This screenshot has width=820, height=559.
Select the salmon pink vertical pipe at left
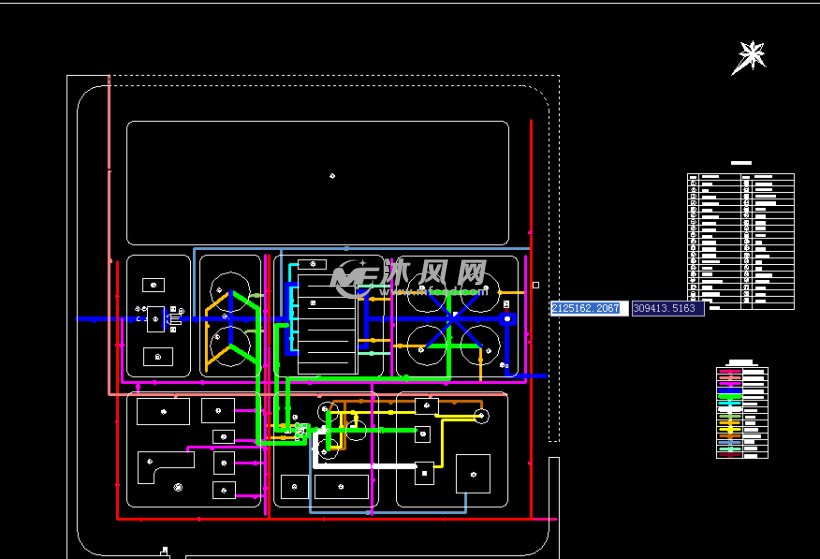coord(108,180)
